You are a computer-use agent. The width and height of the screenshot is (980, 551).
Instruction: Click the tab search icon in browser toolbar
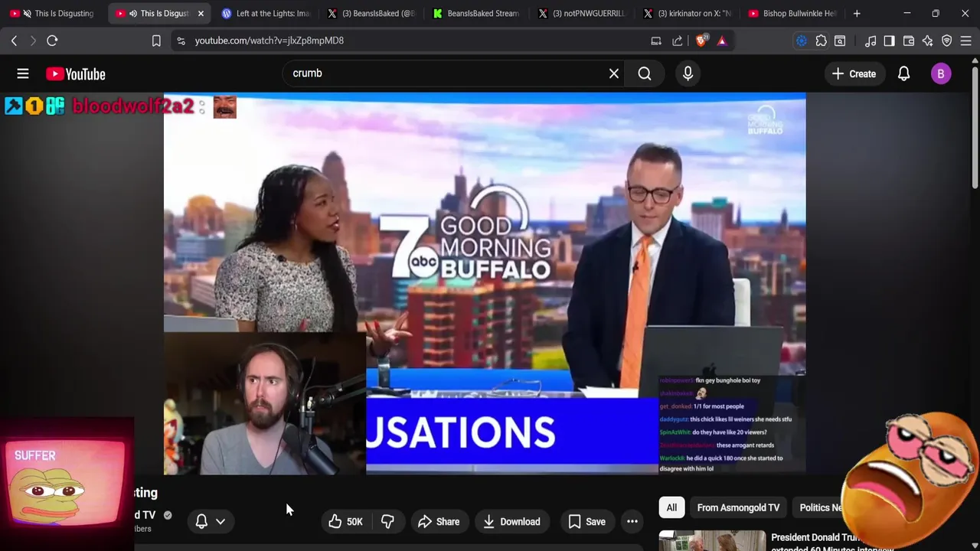(840, 41)
